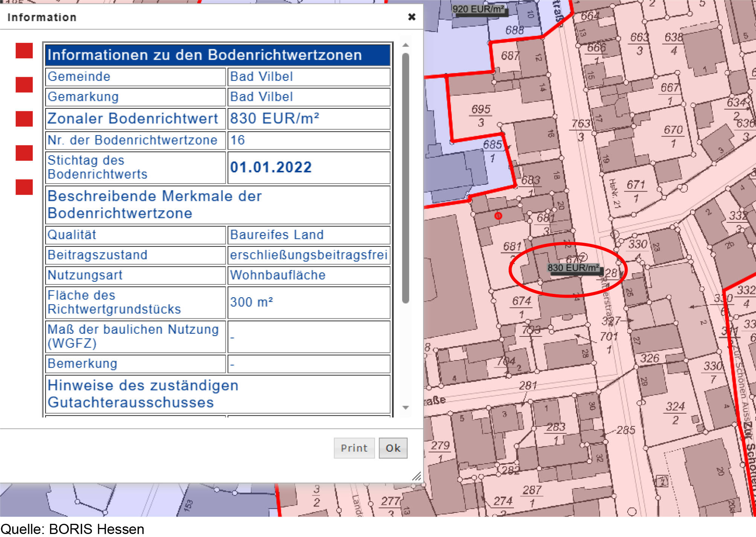Screen dimensions: 756x537
Task: Click parcel number 287/1 on the map
Action: pyautogui.click(x=532, y=496)
